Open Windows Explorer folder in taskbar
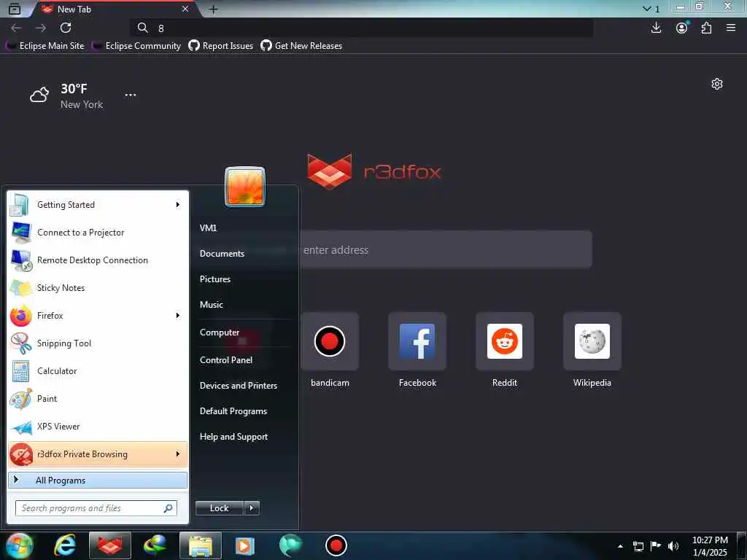 point(201,545)
